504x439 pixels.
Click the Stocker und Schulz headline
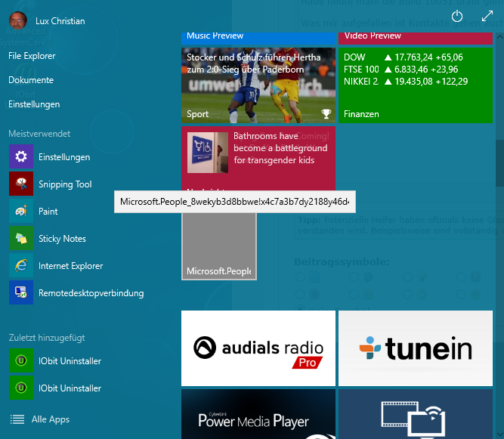tap(254, 63)
